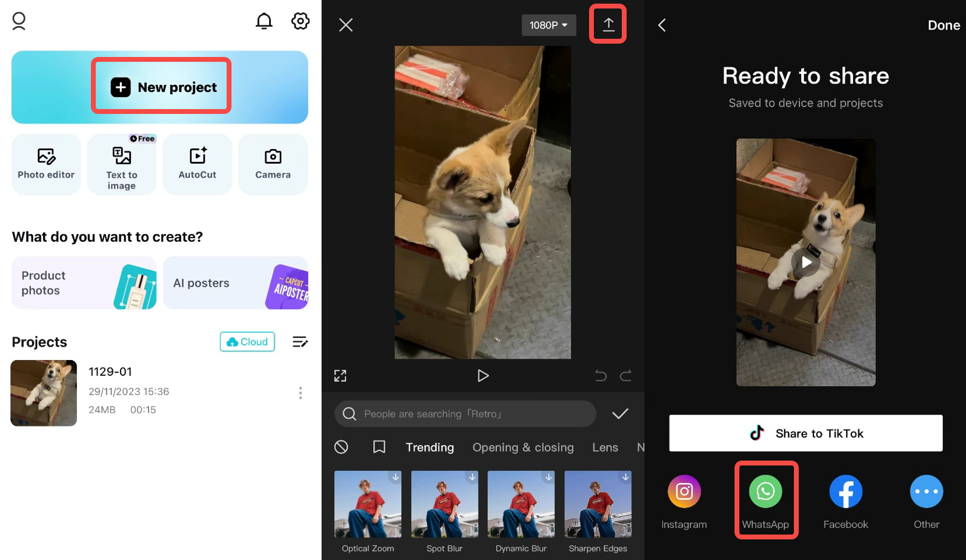This screenshot has width=966, height=560.
Task: Switch to the Opening & closing tab
Action: 523,447
